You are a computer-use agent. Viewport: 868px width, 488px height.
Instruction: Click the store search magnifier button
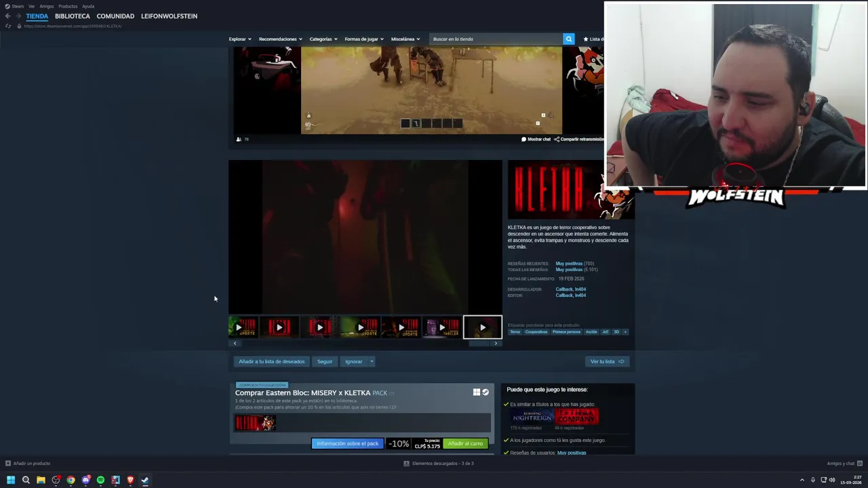569,39
